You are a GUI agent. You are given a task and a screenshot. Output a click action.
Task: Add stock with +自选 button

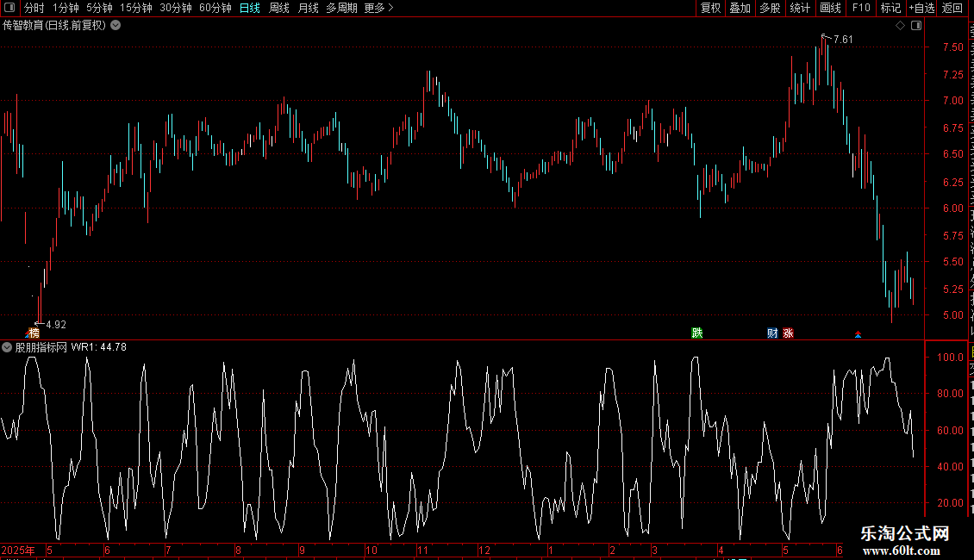pyautogui.click(x=921, y=8)
